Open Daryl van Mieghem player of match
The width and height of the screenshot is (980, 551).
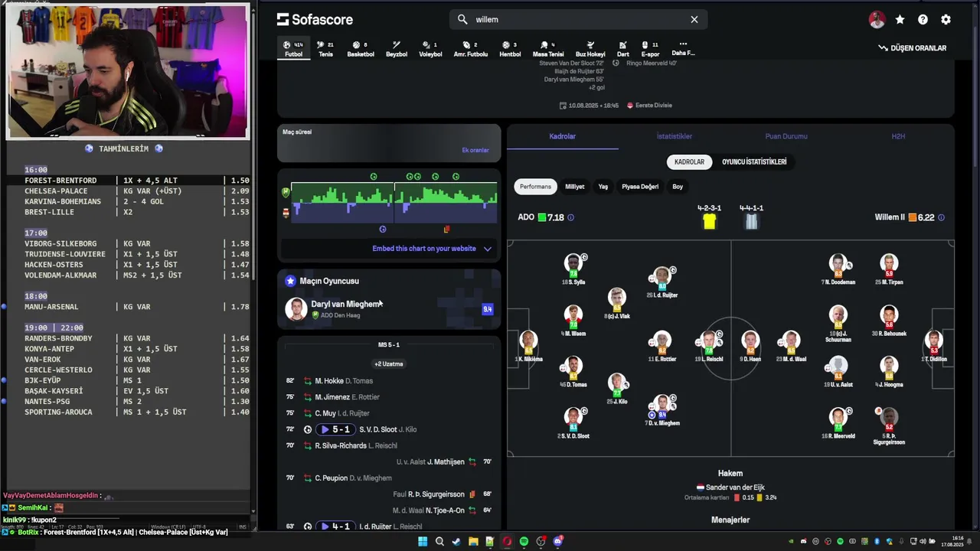click(389, 308)
